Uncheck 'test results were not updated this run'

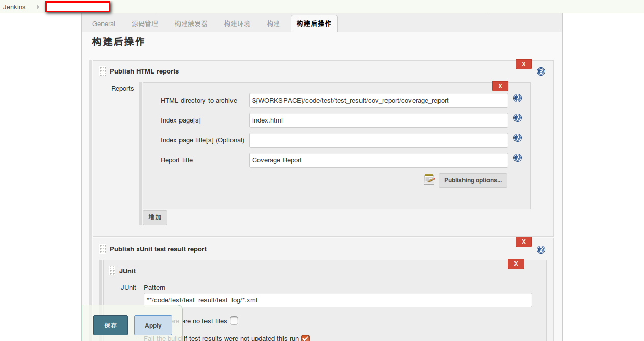click(306, 338)
